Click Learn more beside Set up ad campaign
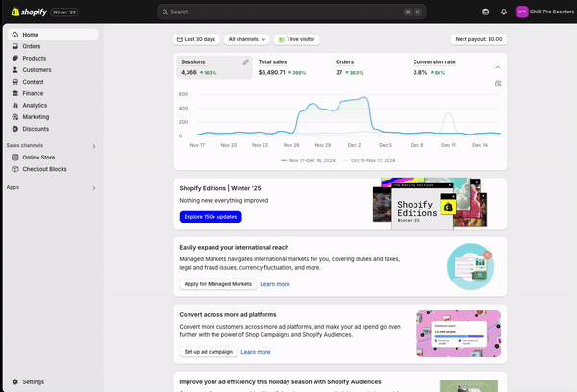 [x=256, y=352]
